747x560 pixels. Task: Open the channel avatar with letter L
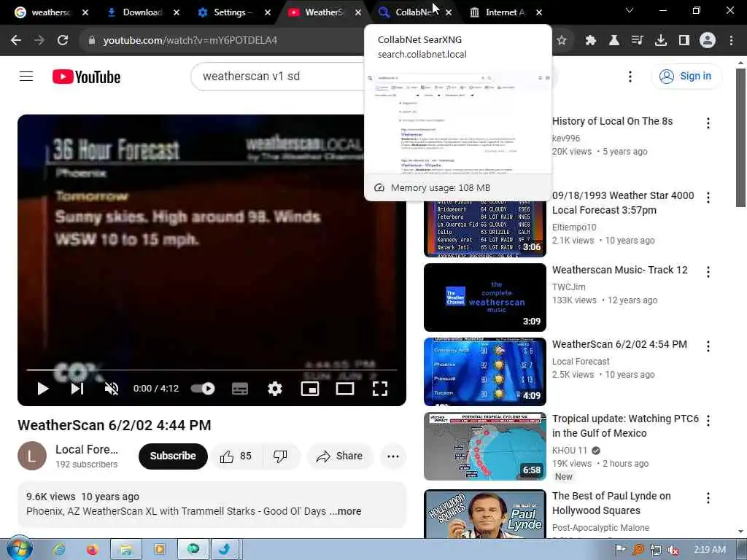click(32, 456)
